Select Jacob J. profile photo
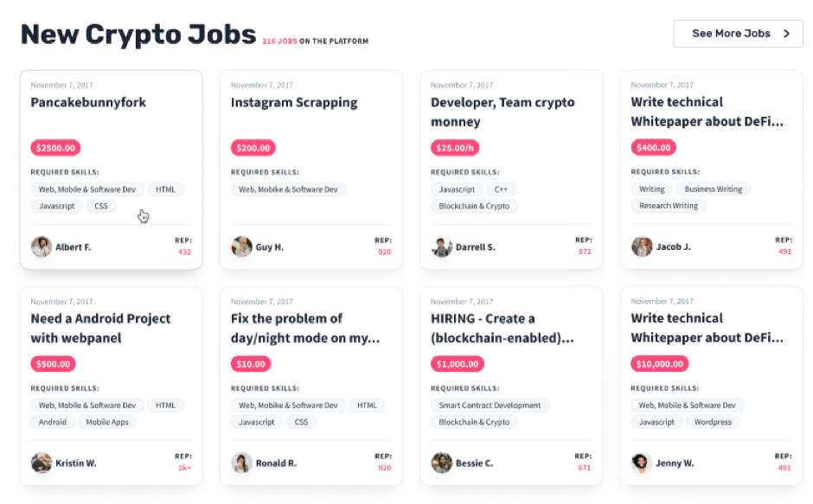813x504 pixels. tap(642, 247)
